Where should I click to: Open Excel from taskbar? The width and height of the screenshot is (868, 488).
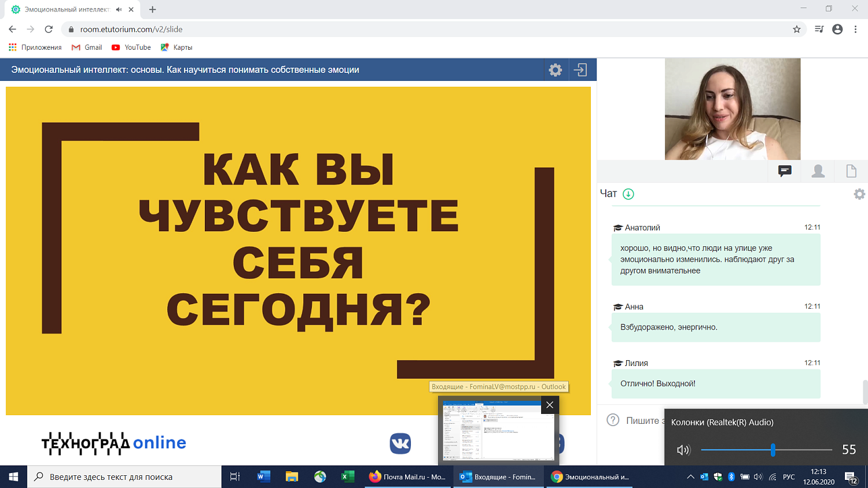348,476
